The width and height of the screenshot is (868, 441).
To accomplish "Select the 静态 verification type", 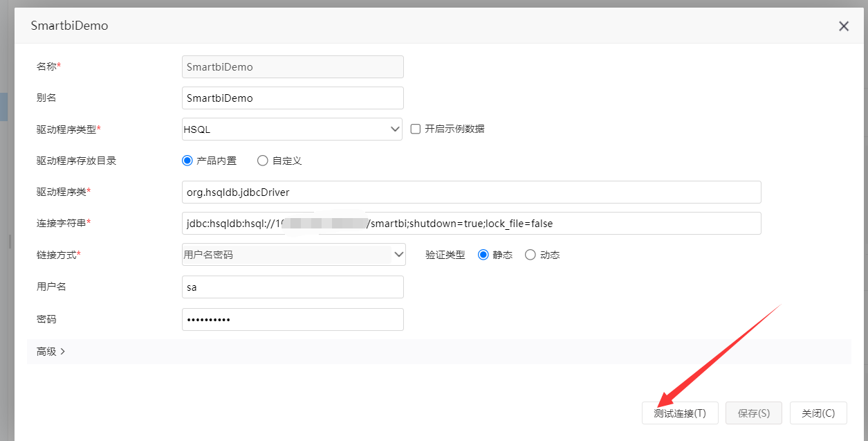I will coord(483,255).
